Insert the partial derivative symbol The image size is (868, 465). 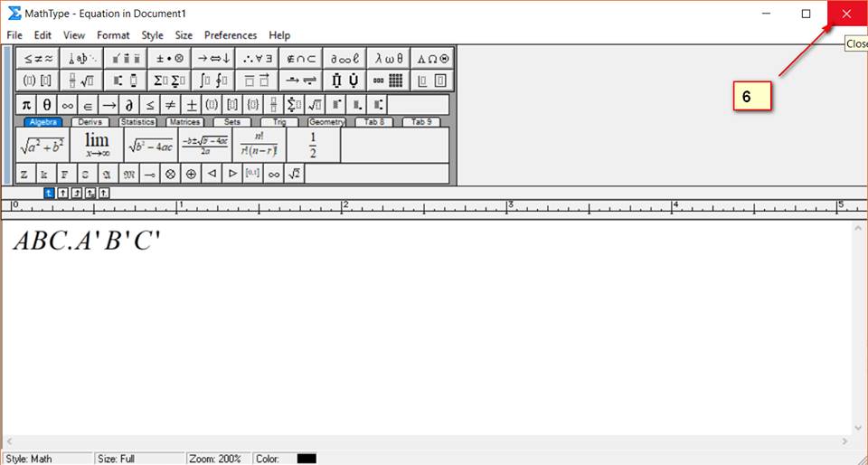129,104
